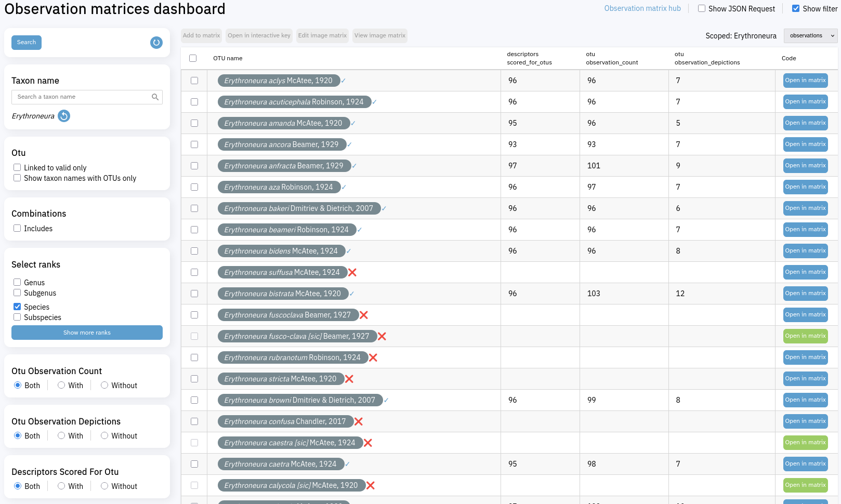Open the Observation matrix hub link

tap(642, 9)
